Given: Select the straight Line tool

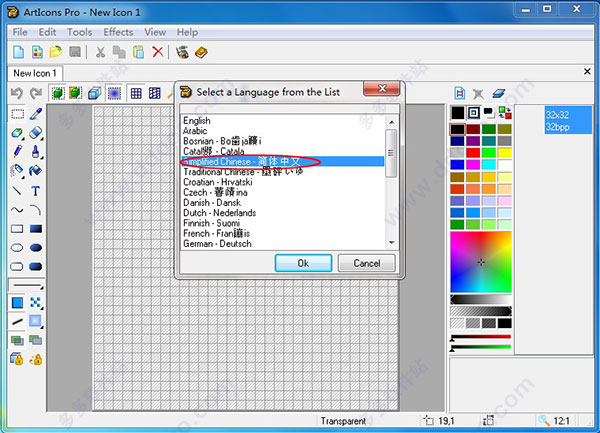Looking at the screenshot, I should point(17,190).
